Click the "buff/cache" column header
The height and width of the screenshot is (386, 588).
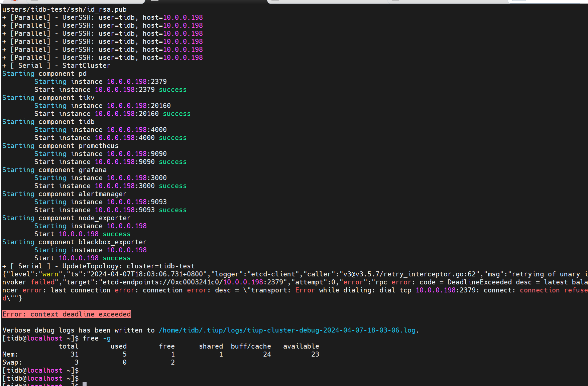click(x=251, y=346)
